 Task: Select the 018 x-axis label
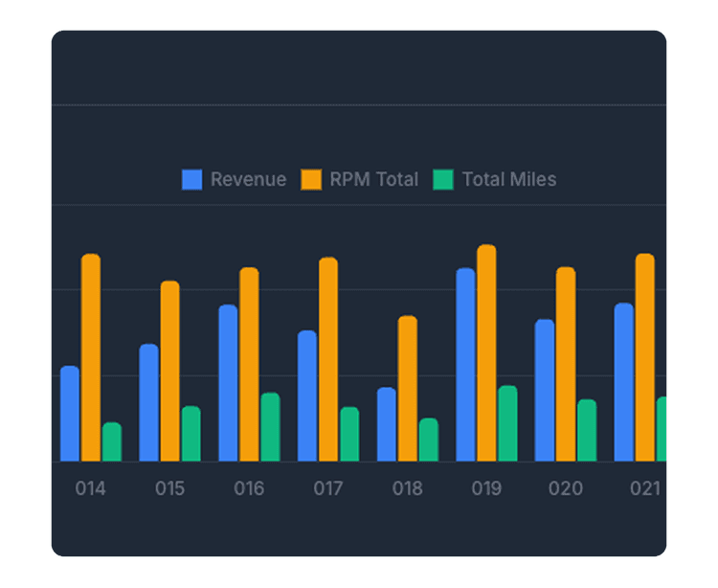pos(407,488)
